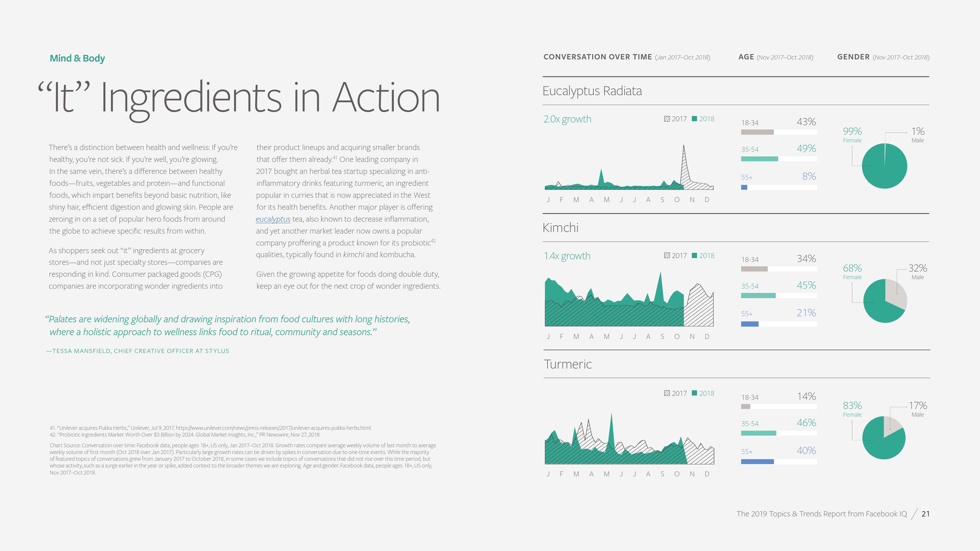Click the Eucalyptus Radiata 35-54 age bar
980x551 pixels.
pos(759,159)
